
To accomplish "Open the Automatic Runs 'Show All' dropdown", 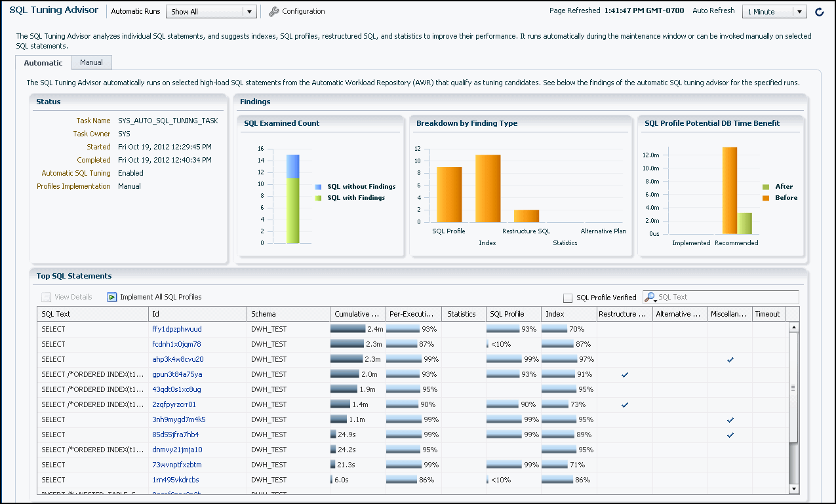I will [x=249, y=12].
